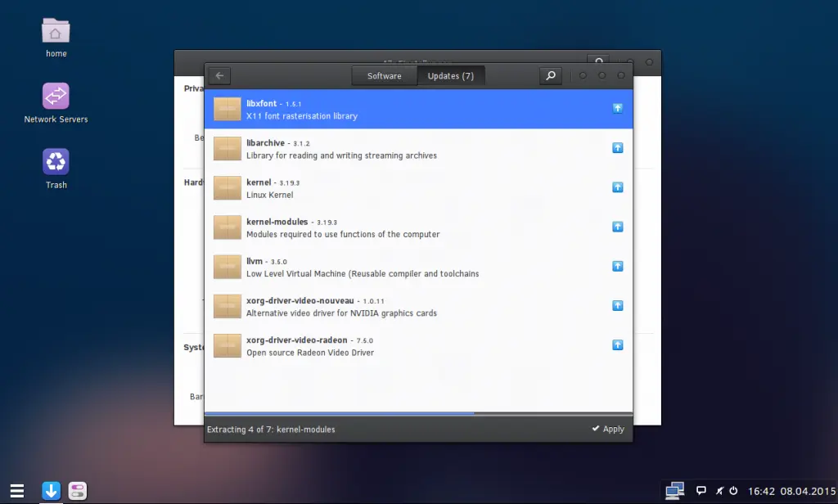Viewport: 838px width, 504px height.
Task: Click the kernel-modules package icon
Action: click(227, 227)
